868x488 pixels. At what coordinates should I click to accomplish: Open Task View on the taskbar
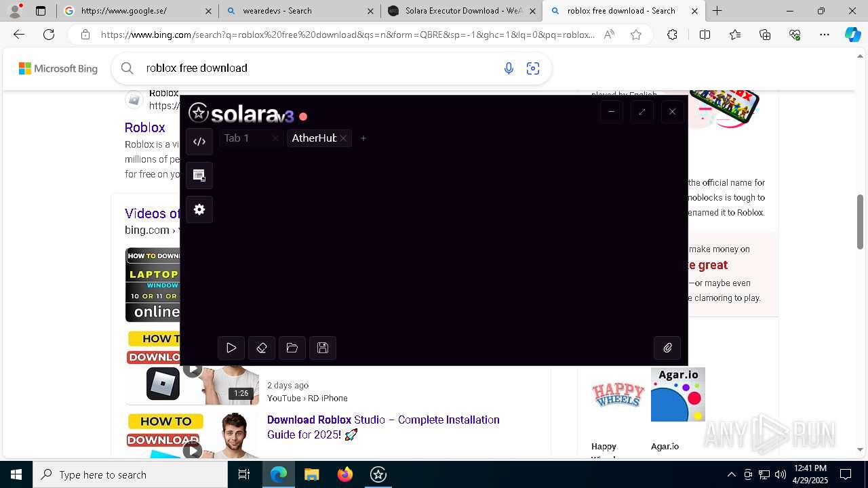pyautogui.click(x=244, y=474)
